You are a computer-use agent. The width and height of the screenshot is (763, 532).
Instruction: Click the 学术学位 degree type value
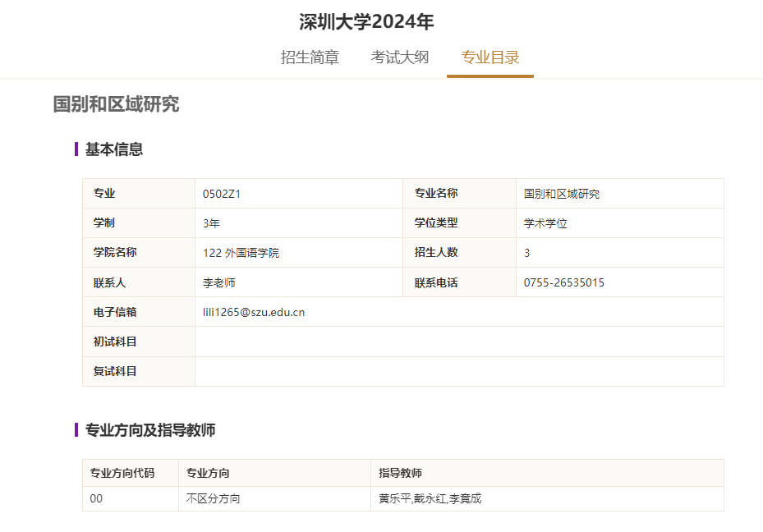pos(545,223)
